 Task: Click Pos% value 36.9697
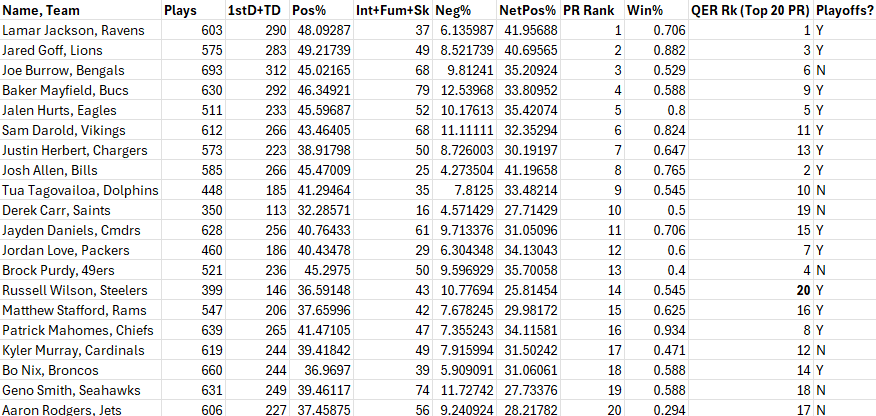(321, 371)
